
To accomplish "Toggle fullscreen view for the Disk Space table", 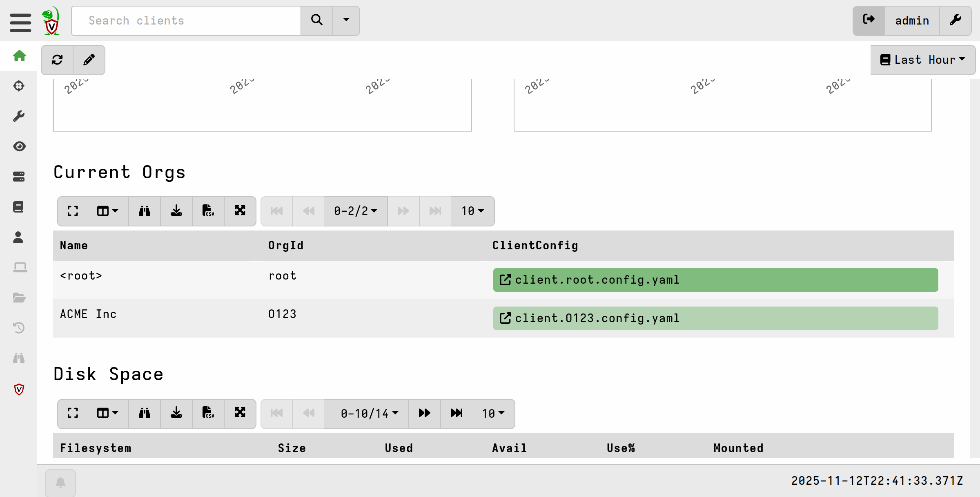I will click(x=73, y=414).
